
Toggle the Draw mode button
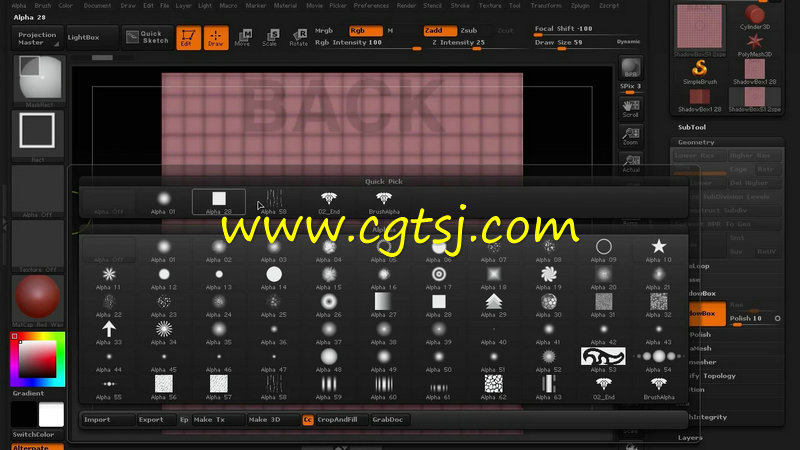coord(216,38)
